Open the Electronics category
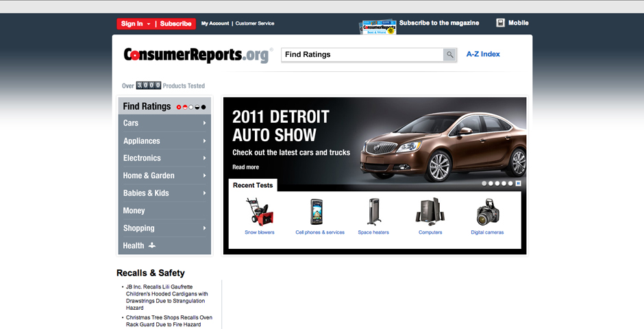The height and width of the screenshot is (329, 644). point(142,158)
